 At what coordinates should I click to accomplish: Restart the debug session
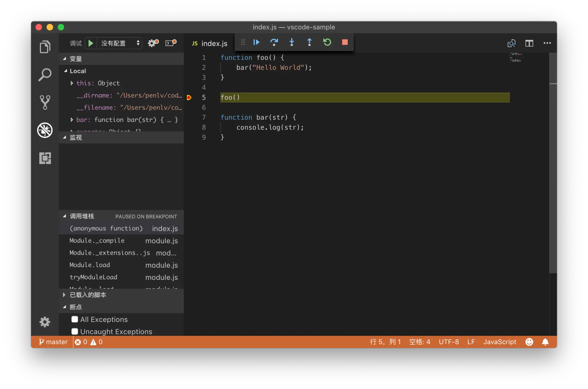click(x=327, y=42)
